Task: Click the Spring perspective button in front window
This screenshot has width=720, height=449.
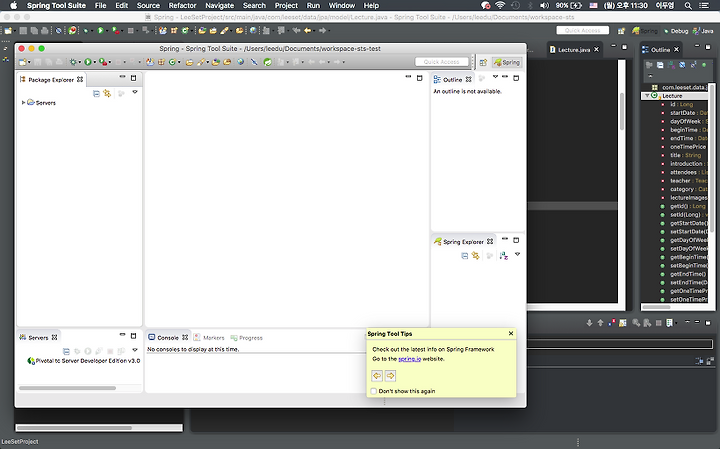Action: coord(506,62)
